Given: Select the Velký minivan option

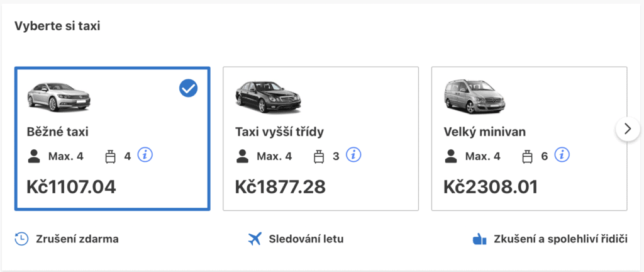Looking at the screenshot, I should [530, 139].
